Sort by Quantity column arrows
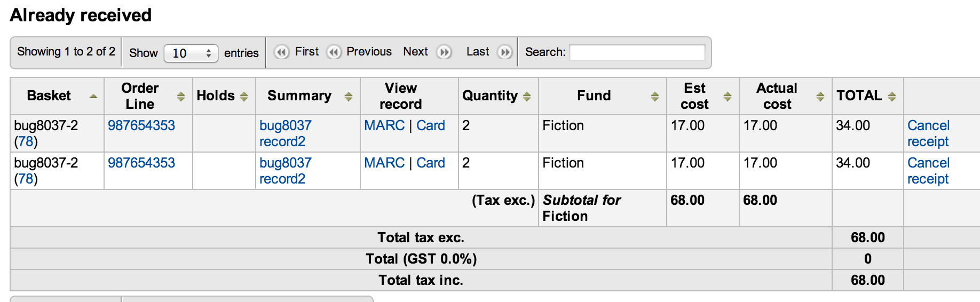Screen dimensions: 980x302 (527, 97)
